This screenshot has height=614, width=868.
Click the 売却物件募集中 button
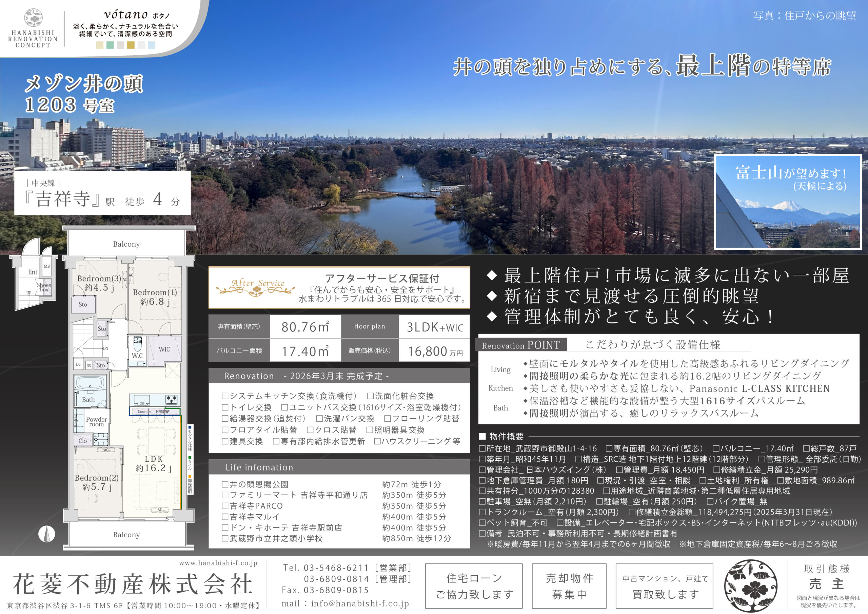569,586
